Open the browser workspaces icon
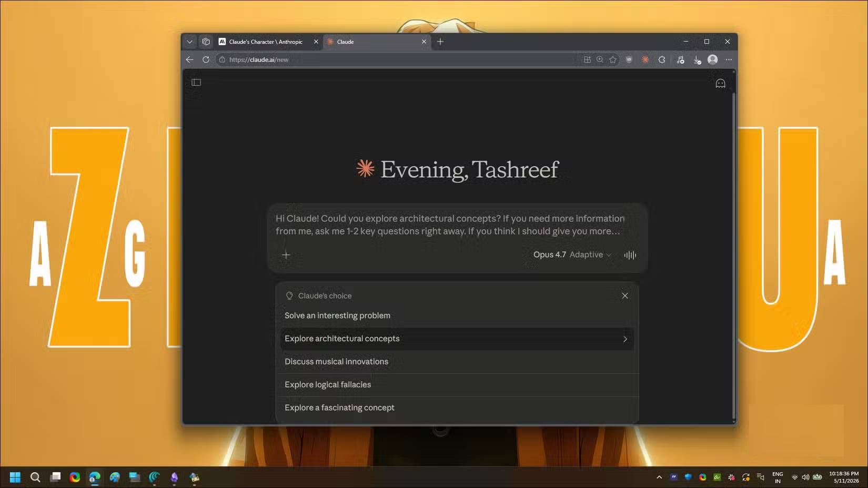 click(206, 42)
